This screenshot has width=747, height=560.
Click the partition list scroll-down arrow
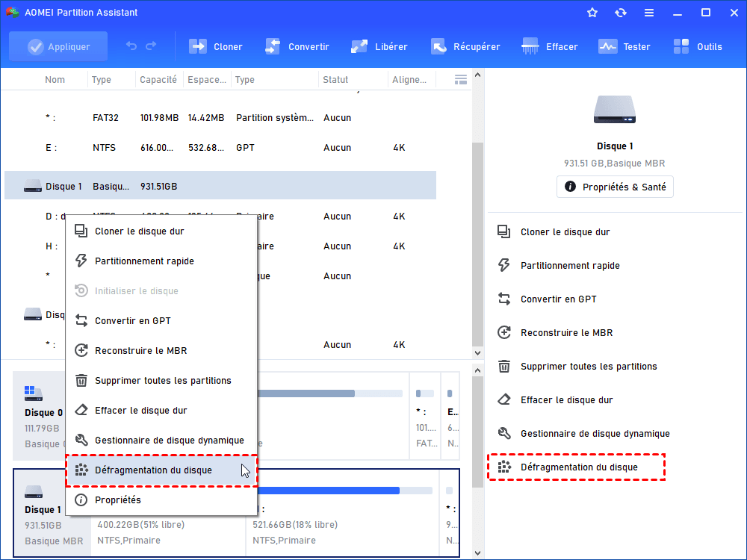(x=477, y=353)
